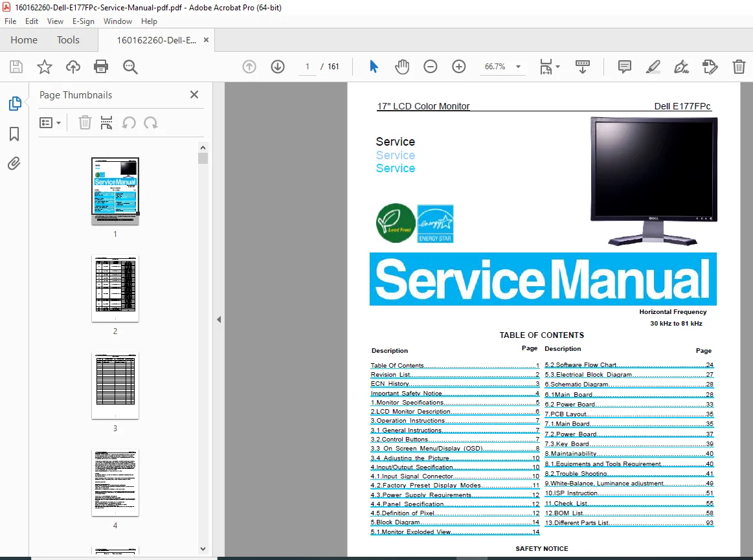Select page 4 thumbnail

pos(115,483)
